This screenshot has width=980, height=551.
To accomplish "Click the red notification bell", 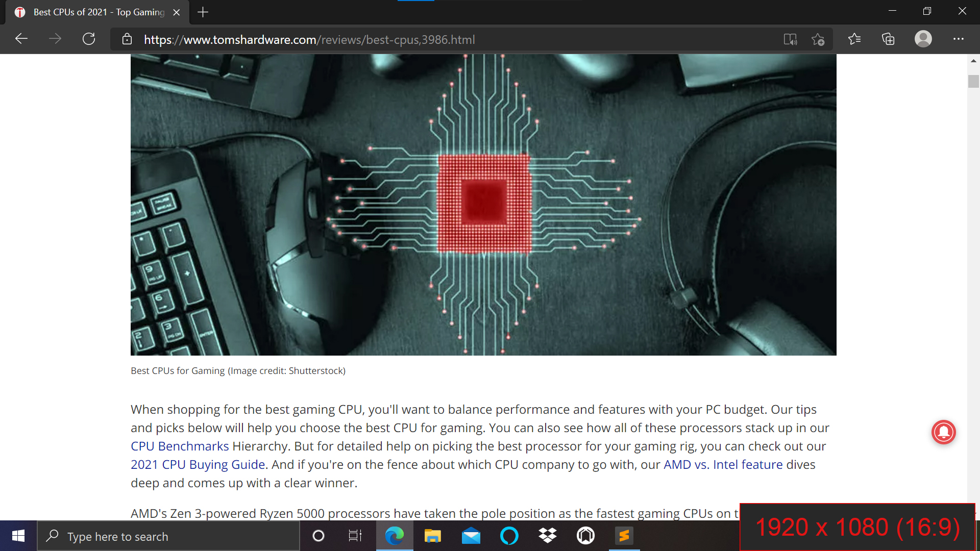I will point(943,432).
